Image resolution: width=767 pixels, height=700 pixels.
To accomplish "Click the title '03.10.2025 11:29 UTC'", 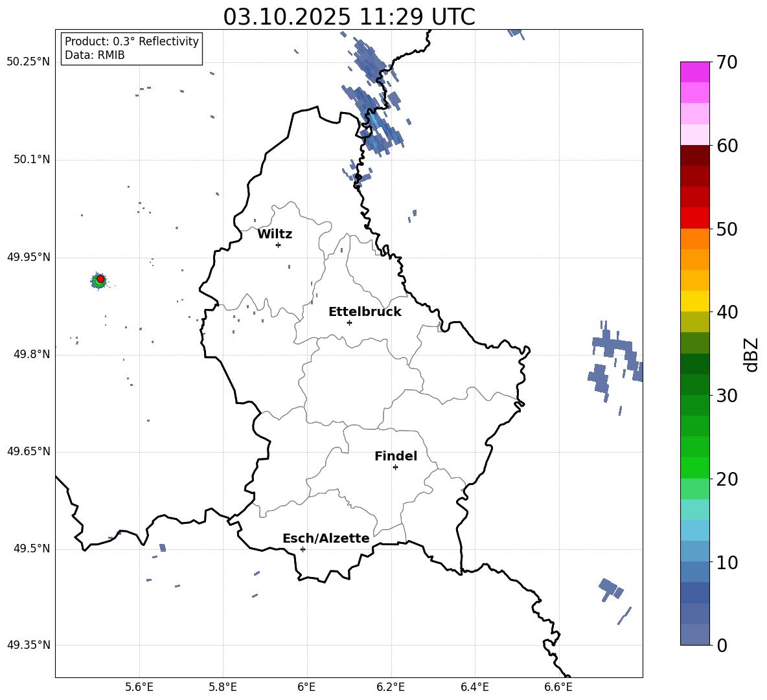I will pos(349,17).
